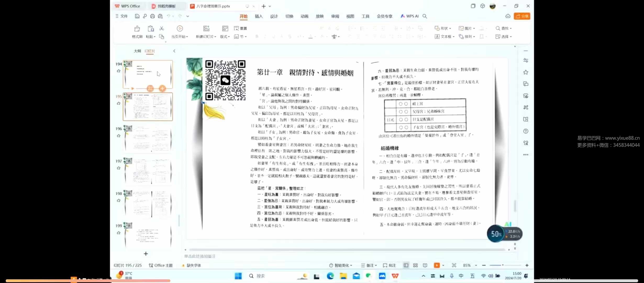
Task: Click the 智能美化 icon in status bar
Action: (x=340, y=265)
